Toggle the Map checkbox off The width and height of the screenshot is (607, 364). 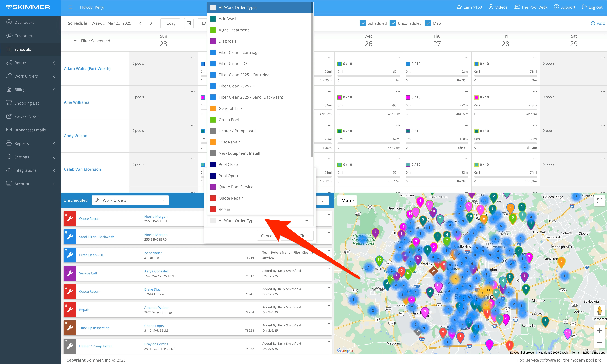(x=428, y=23)
